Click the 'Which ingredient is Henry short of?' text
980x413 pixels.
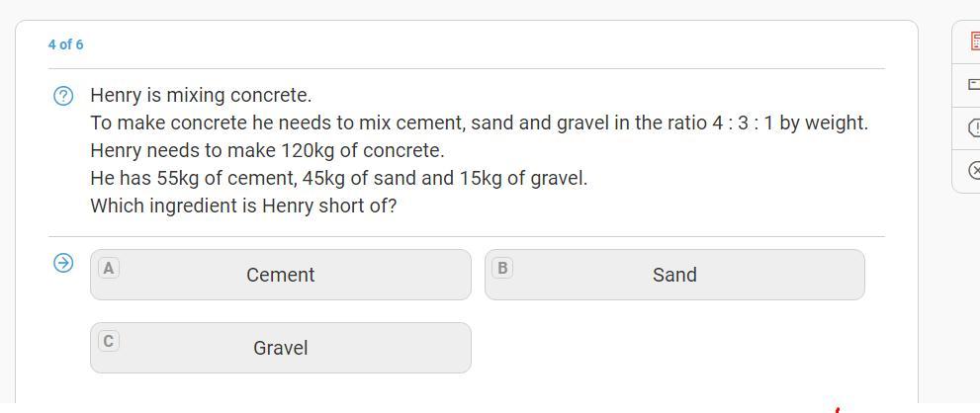243,206
